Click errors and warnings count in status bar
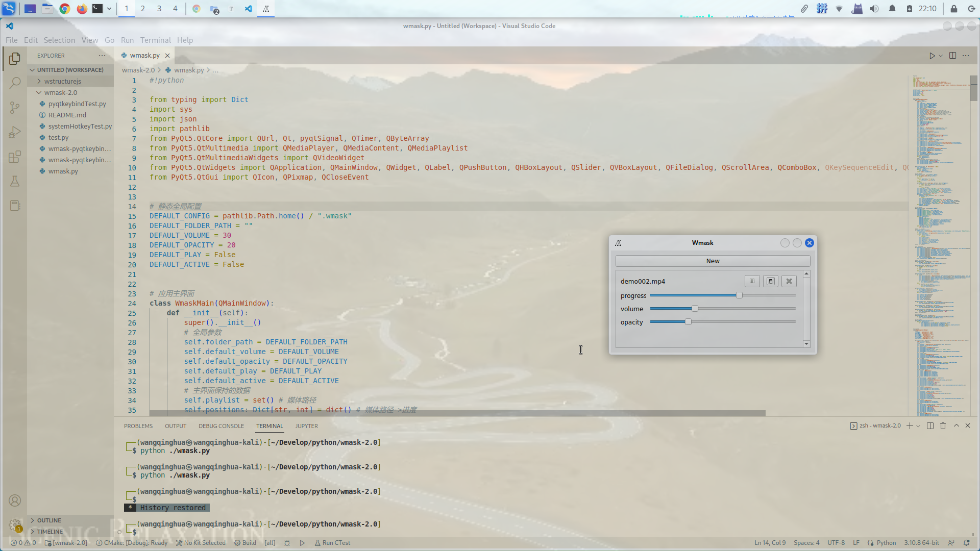Screen dimensions: 980x551 coord(23,543)
